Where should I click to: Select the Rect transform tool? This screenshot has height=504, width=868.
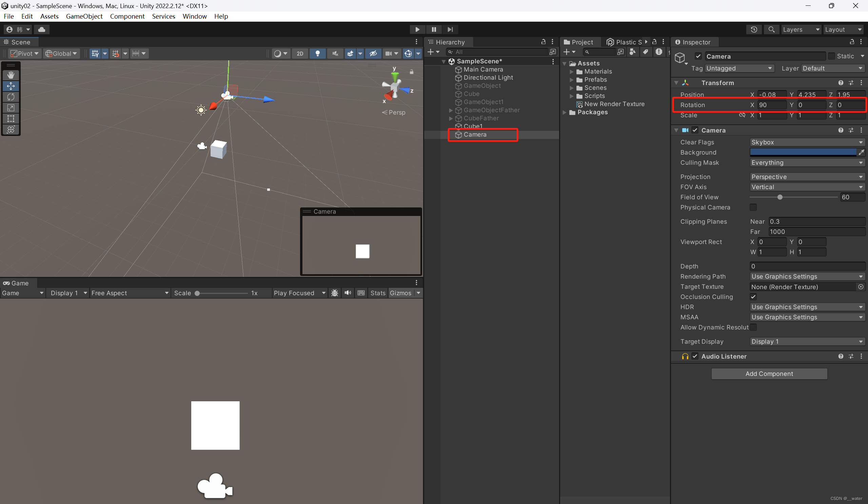click(x=11, y=119)
